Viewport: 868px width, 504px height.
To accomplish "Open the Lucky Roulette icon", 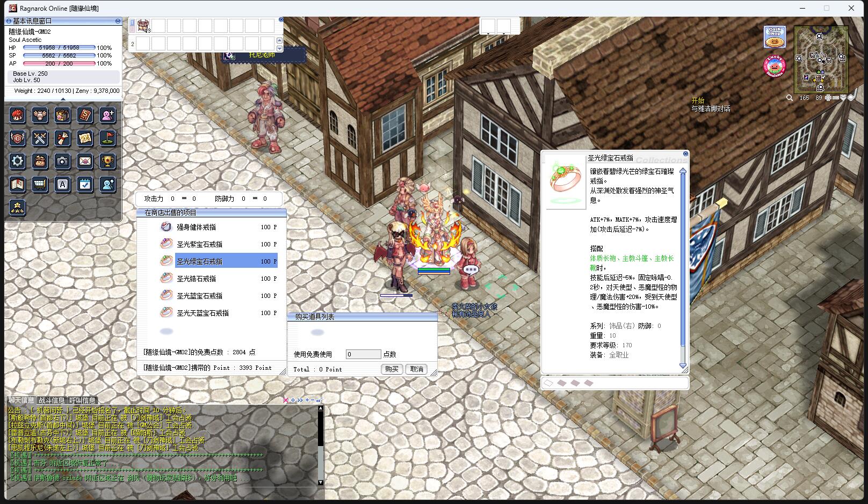I will click(x=775, y=66).
